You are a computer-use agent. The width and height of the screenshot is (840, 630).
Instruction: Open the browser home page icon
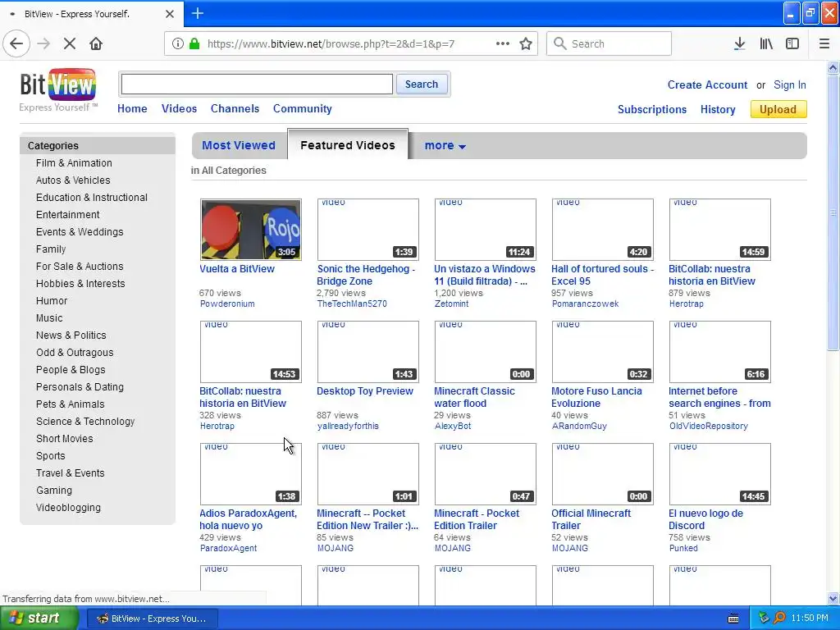tap(96, 44)
